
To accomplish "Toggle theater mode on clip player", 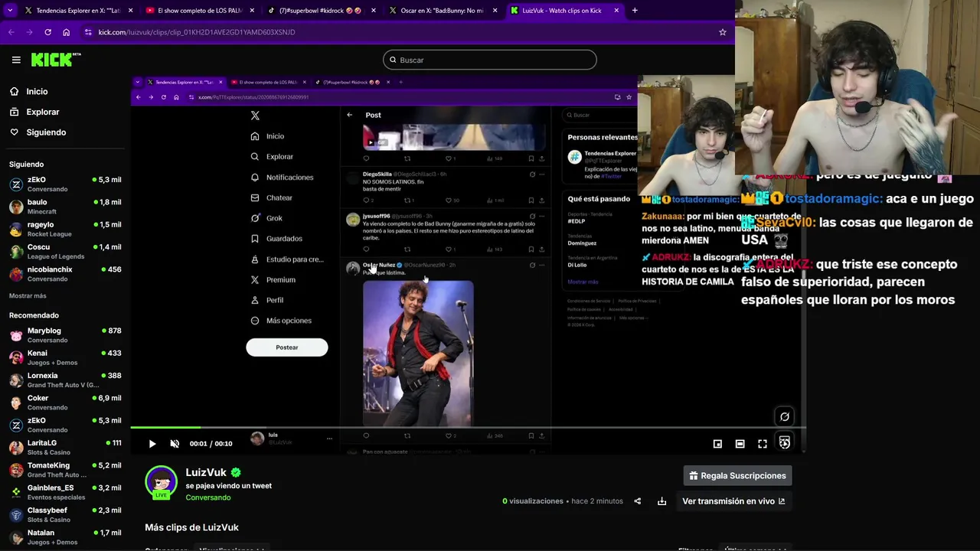I will 740,444.
